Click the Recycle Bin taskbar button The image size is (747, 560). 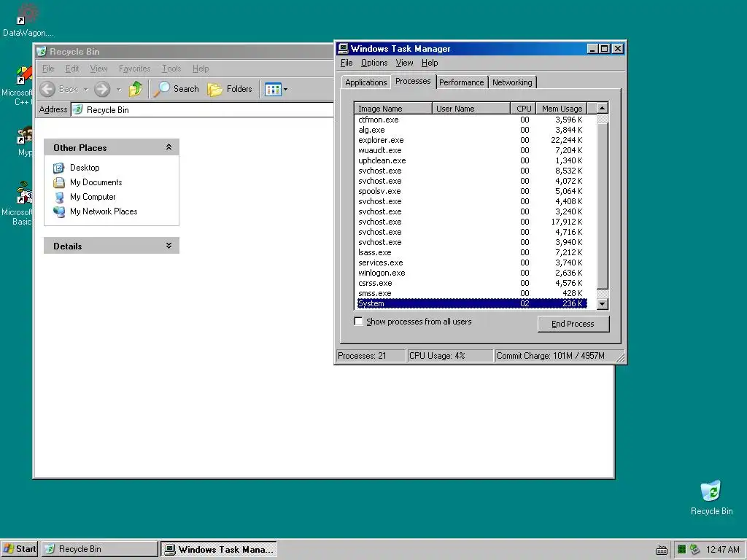[99, 549]
